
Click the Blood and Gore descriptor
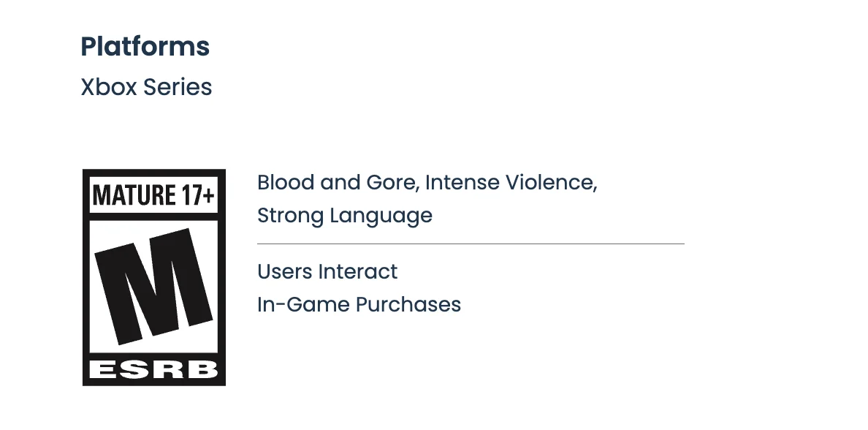click(x=338, y=182)
